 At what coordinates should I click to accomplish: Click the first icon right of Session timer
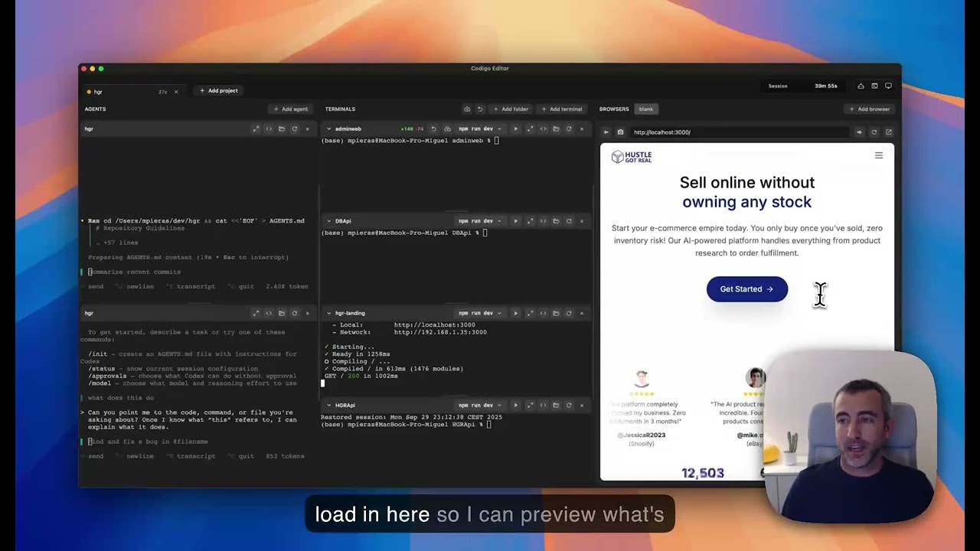pos(861,86)
